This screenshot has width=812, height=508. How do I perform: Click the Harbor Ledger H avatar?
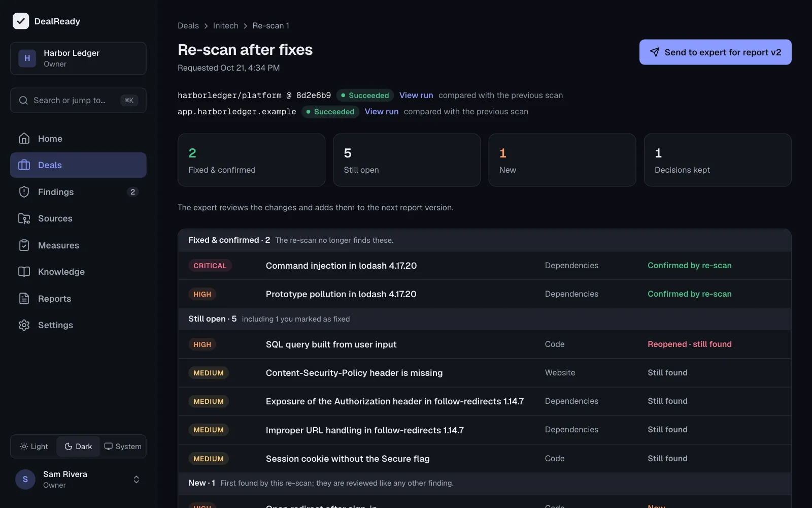(x=27, y=58)
